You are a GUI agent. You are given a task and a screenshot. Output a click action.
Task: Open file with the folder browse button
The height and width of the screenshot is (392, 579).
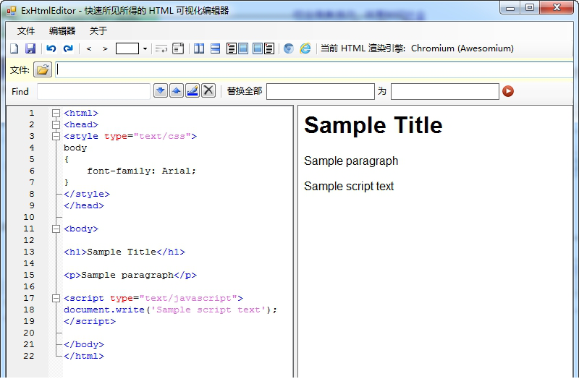pos(43,69)
